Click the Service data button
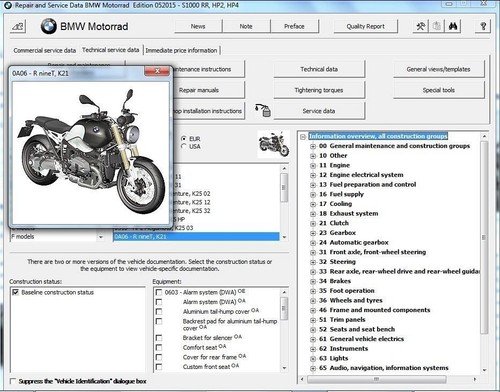Image resolution: width=500 pixels, height=392 pixels. pos(319,111)
